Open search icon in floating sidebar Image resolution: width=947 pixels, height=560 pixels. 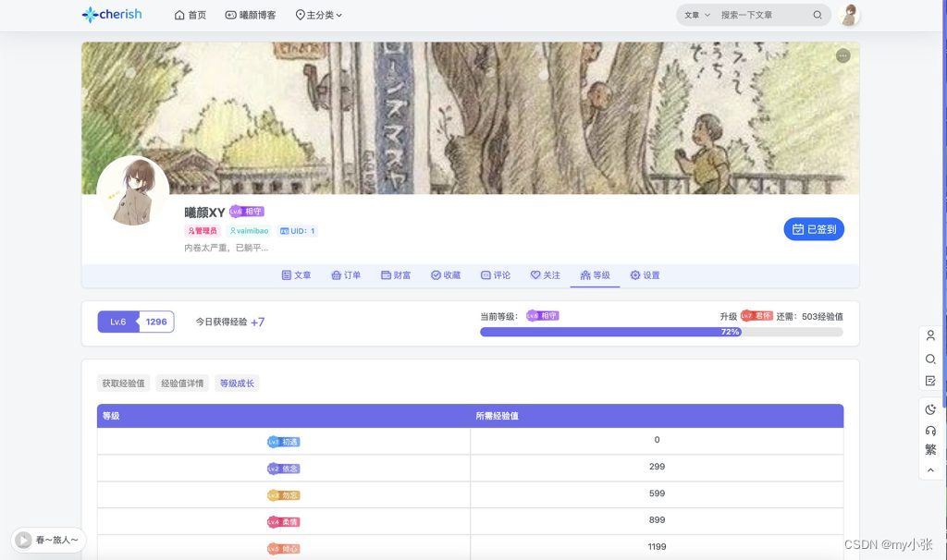(930, 359)
